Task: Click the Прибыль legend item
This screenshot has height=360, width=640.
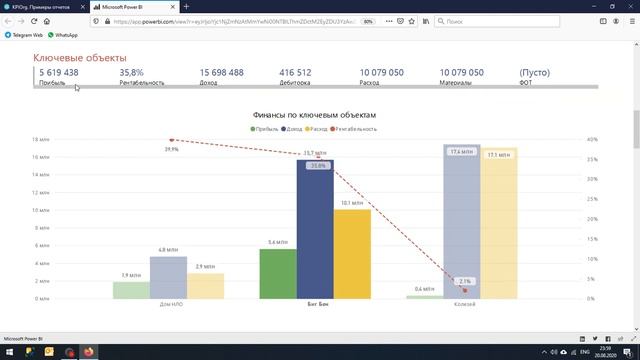Action: [264, 129]
